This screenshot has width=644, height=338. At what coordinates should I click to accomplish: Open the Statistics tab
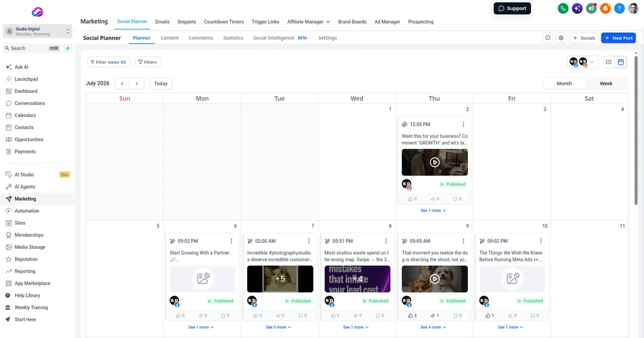click(233, 38)
